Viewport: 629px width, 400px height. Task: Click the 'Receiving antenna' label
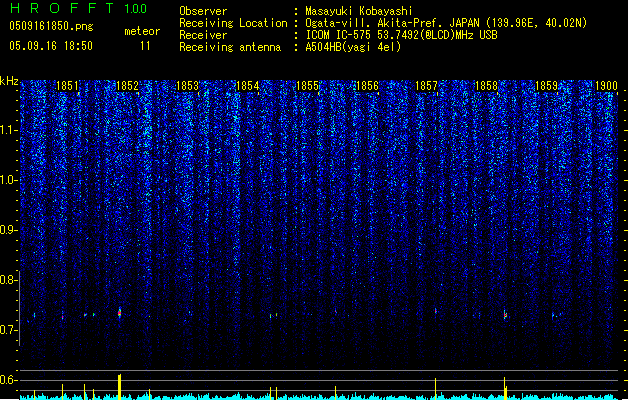[x=230, y=47]
